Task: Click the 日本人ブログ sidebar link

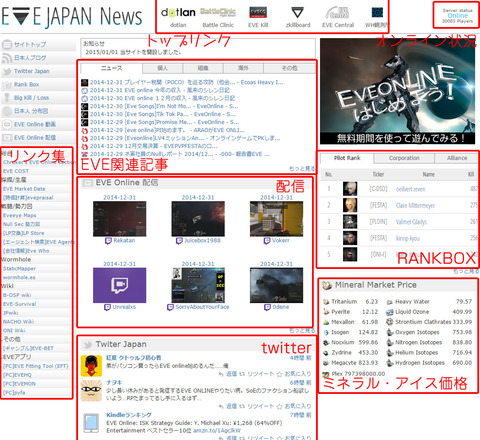Action: coord(30,58)
